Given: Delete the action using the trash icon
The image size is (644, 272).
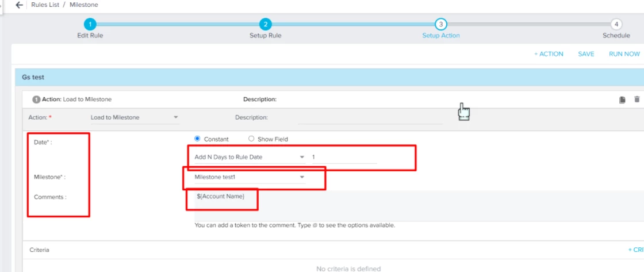Looking at the screenshot, I should [637, 99].
